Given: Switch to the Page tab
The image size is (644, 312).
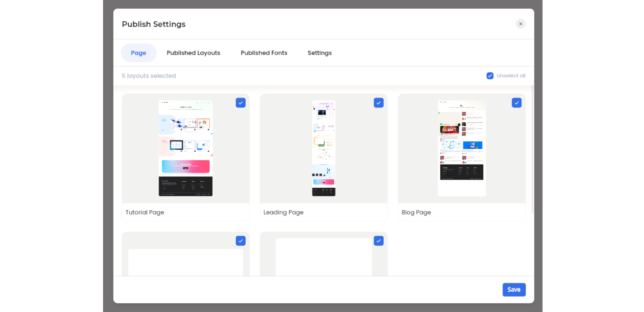Looking at the screenshot, I should (139, 53).
